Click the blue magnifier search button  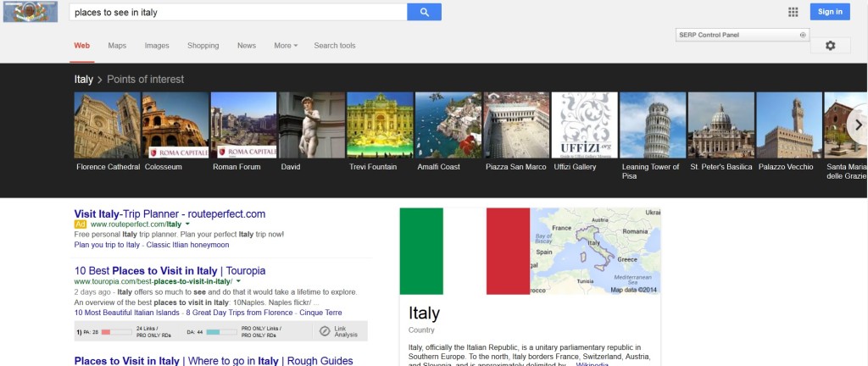pos(424,12)
